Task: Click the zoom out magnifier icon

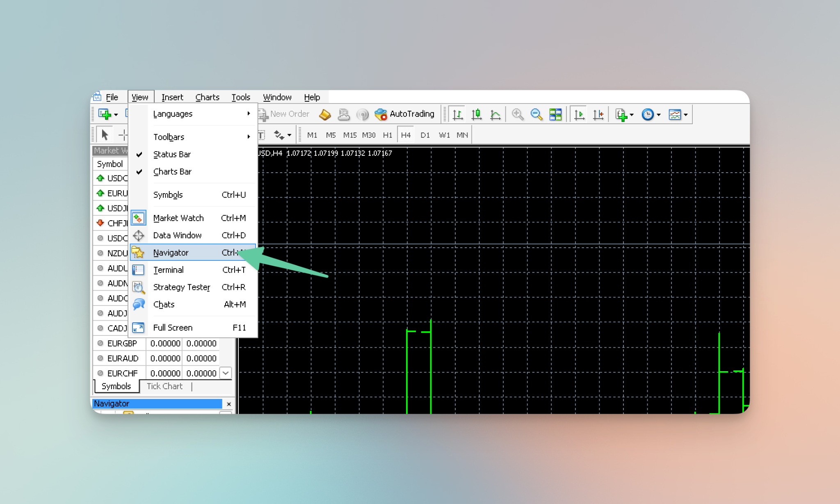Action: [x=536, y=114]
